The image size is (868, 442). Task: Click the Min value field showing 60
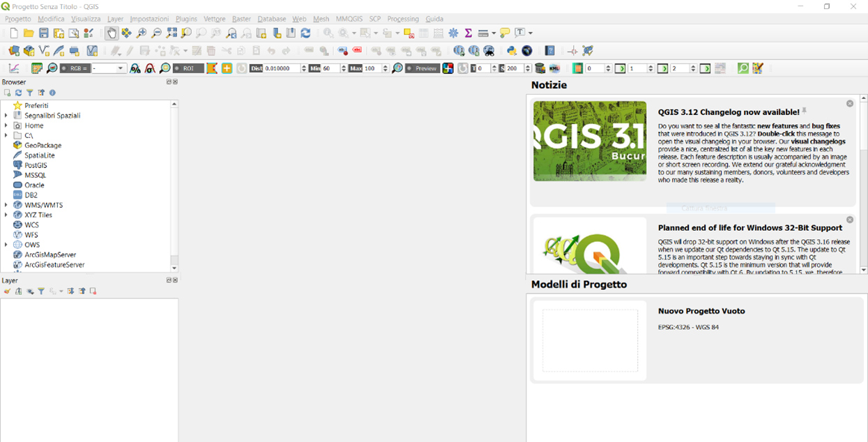tap(330, 68)
